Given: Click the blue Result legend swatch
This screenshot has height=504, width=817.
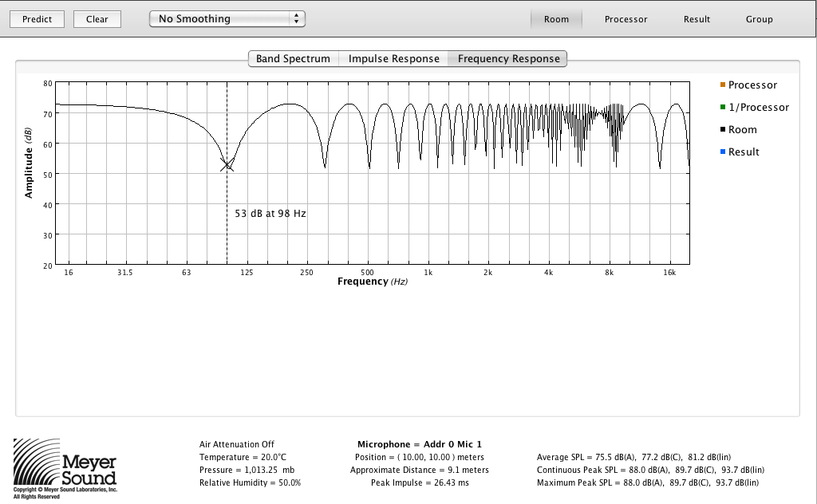Looking at the screenshot, I should (x=723, y=152).
